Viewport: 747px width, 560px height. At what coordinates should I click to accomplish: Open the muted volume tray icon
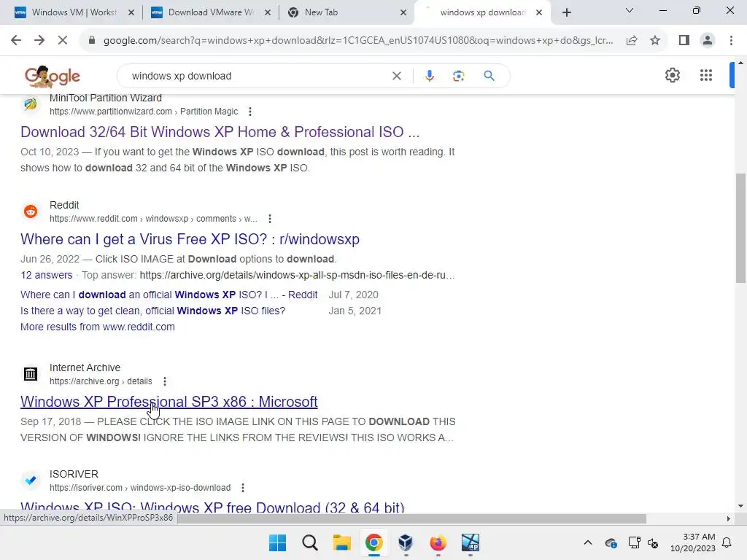653,542
